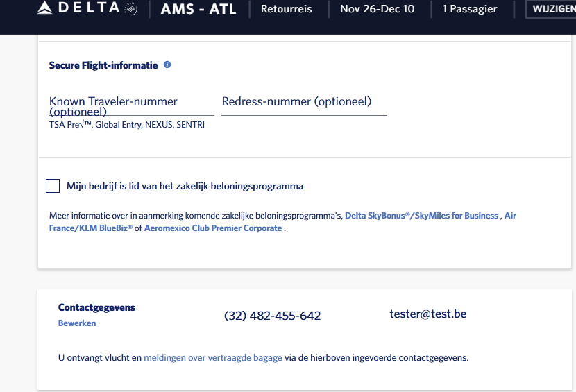
Task: Click the Delta logo in the header
Action: point(78,9)
